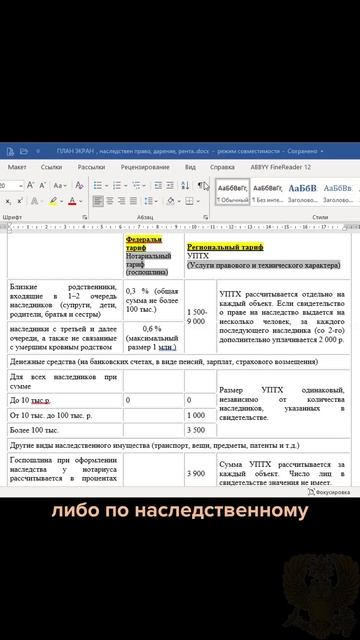Image resolution: width=360 pixels, height=640 pixels.
Task: Toggle Justify paragraph alignment
Action: [x=133, y=201]
